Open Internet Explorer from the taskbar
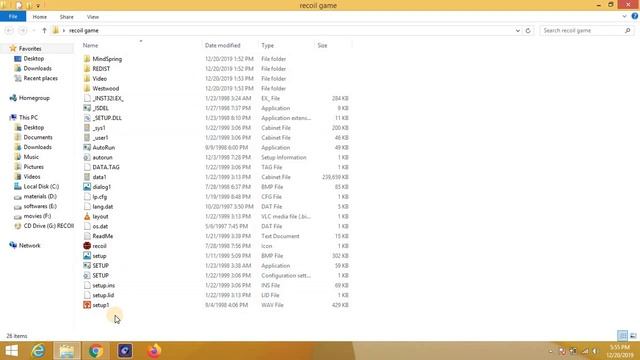Screen dimensions: 640x360 coord(38,351)
